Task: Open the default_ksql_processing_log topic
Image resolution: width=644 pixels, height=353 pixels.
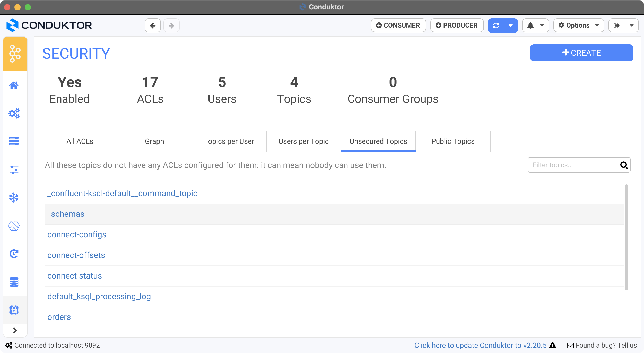Action: (99, 296)
